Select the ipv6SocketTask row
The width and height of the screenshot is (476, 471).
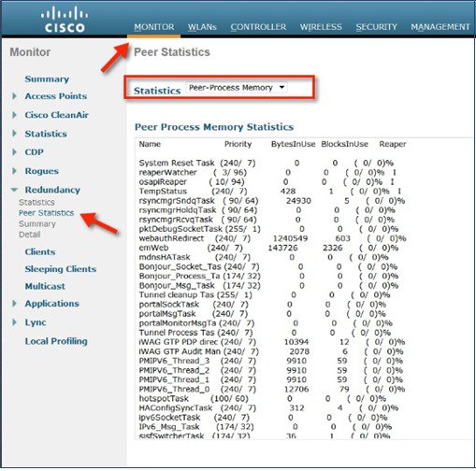click(x=263, y=418)
